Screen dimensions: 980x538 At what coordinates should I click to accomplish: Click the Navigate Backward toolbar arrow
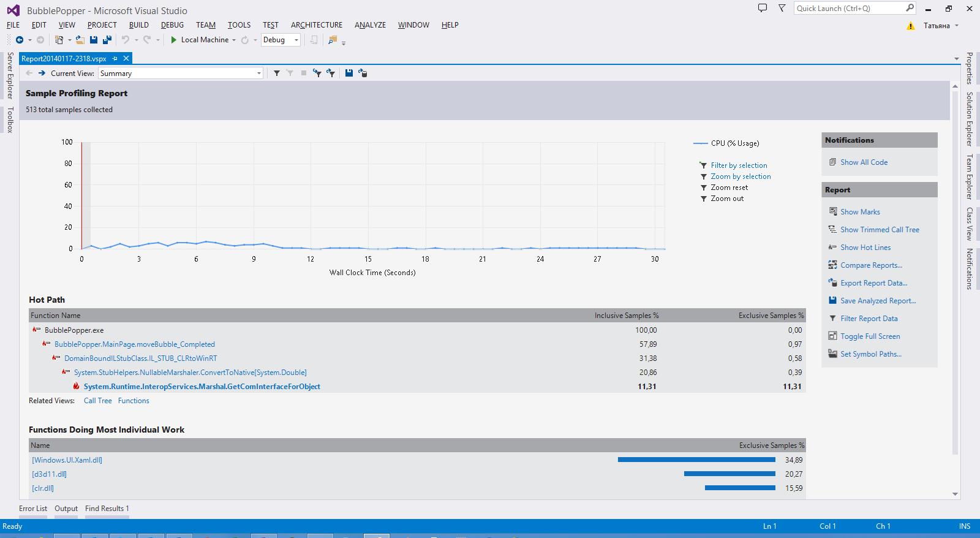(20, 40)
